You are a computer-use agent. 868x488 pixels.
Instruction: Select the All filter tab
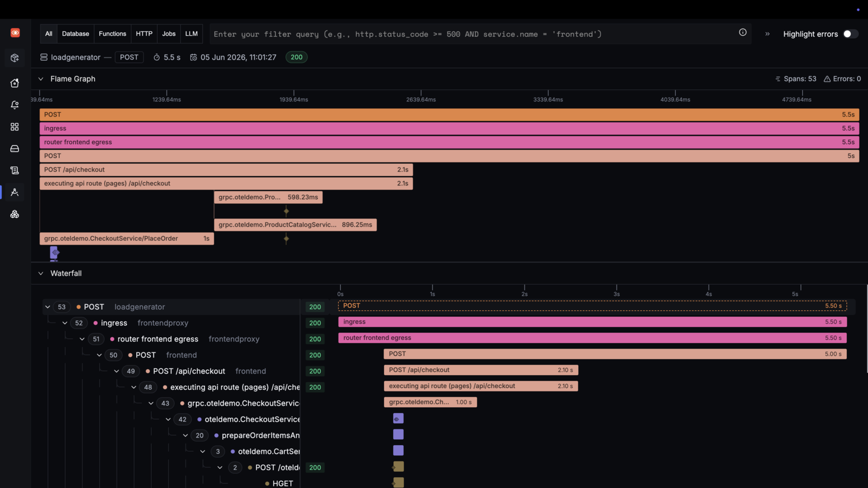coord(49,34)
